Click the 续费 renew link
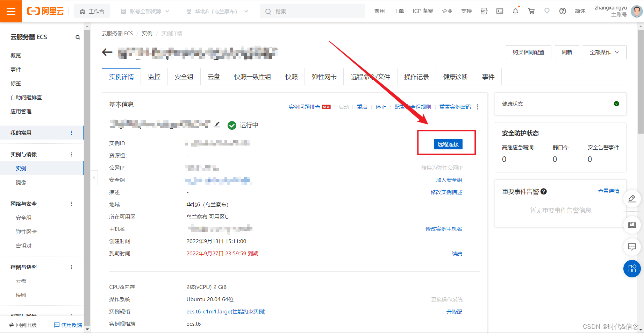 [457, 253]
